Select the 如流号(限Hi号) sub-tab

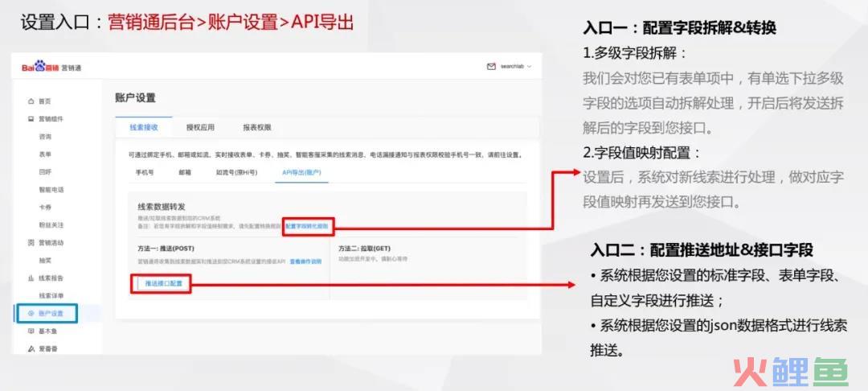pos(236,172)
